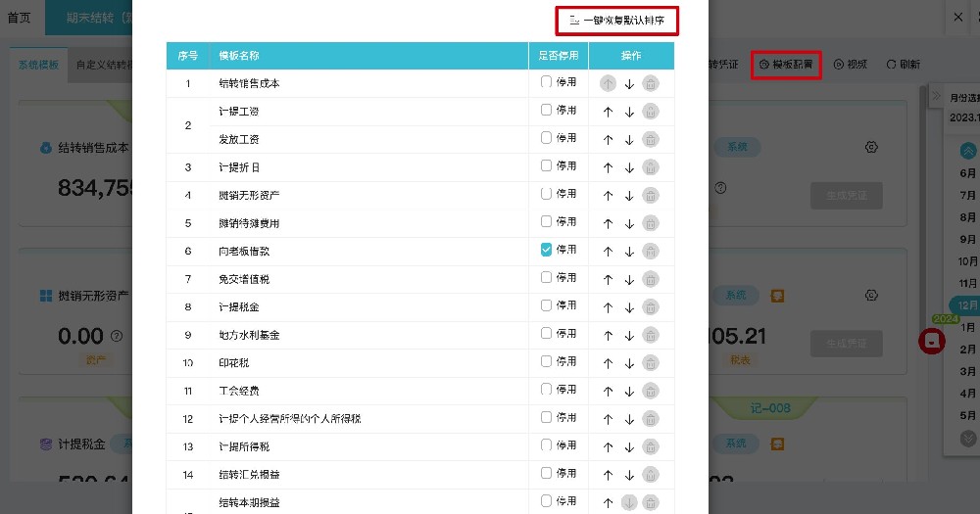Move 计提工资 row up
Image resolution: width=980 pixels, height=514 pixels.
pyautogui.click(x=609, y=112)
